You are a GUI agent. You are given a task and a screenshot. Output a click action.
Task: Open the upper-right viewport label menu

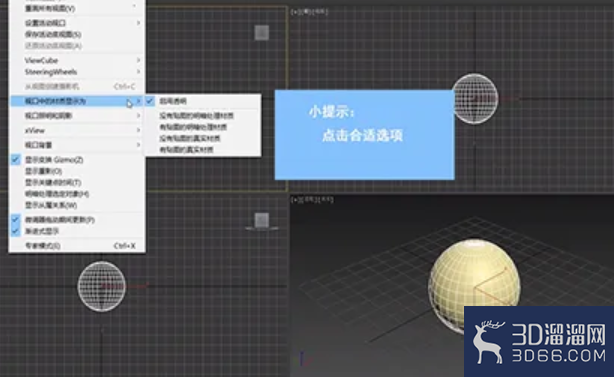[x=309, y=12]
